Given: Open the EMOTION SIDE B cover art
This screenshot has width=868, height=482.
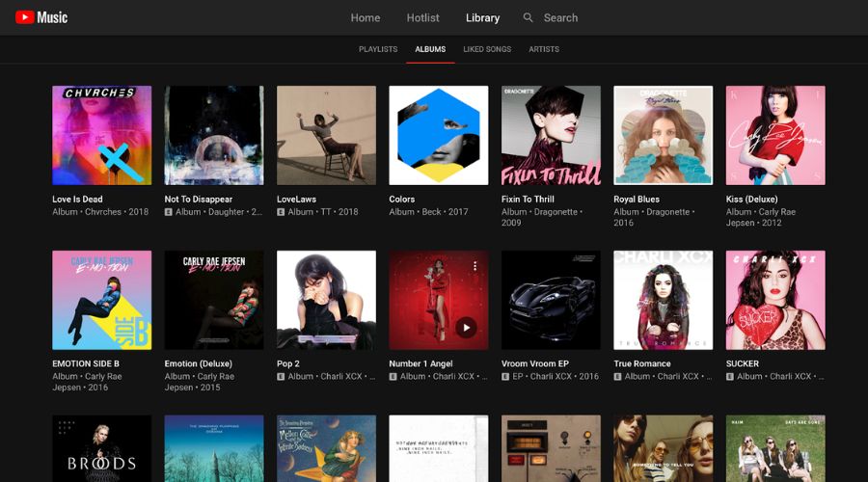Looking at the screenshot, I should click(102, 300).
